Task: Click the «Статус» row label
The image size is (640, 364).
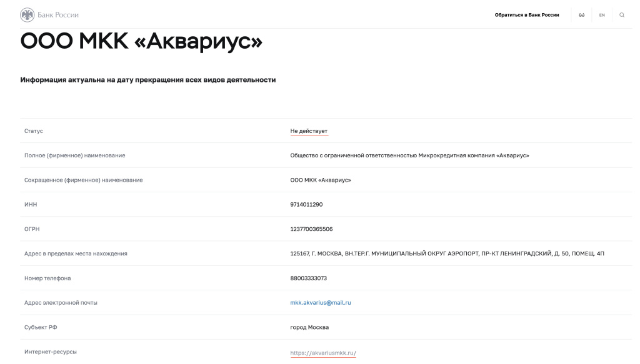Action: [x=33, y=130]
